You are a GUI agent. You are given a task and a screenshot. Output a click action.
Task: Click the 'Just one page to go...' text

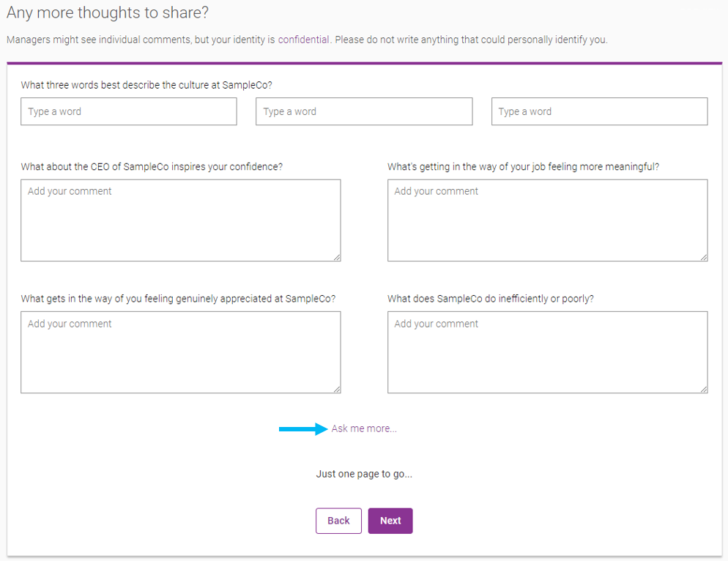pos(364,474)
